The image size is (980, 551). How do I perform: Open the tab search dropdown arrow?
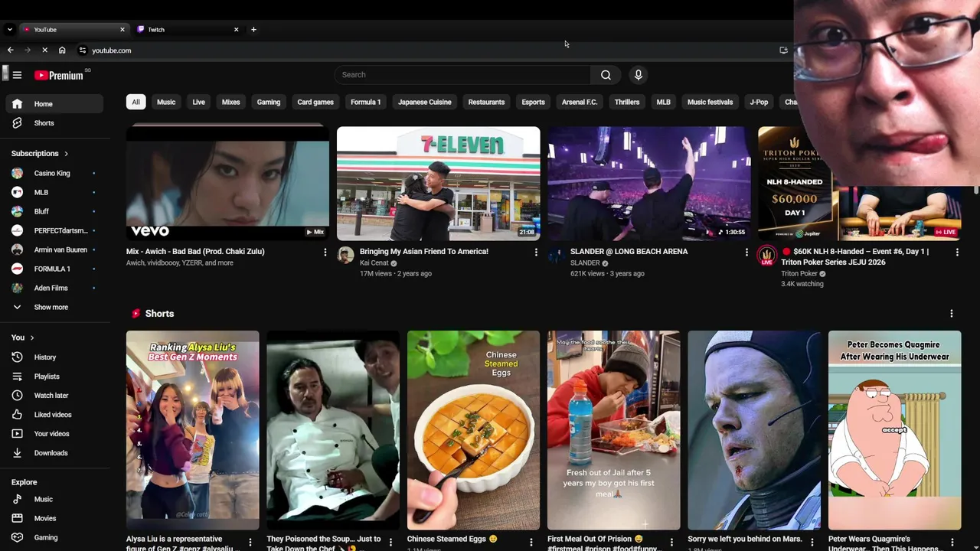(9, 30)
